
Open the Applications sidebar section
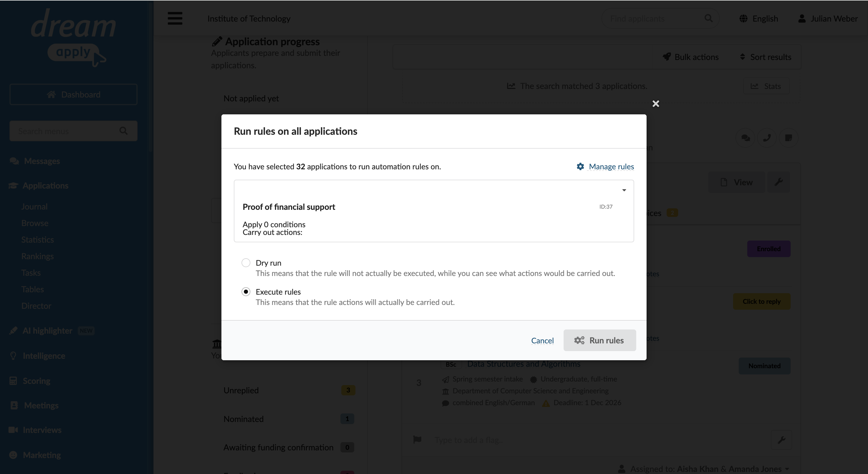(x=45, y=186)
